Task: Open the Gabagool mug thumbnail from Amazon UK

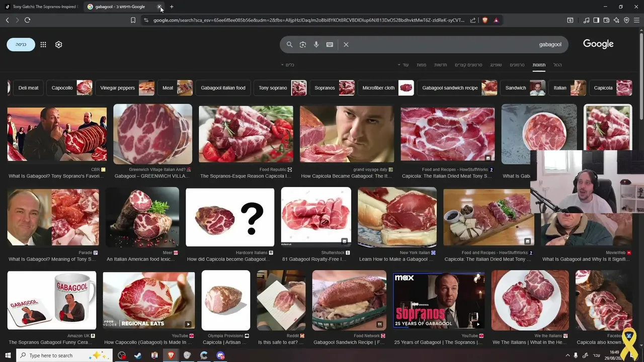Action: coord(52,300)
